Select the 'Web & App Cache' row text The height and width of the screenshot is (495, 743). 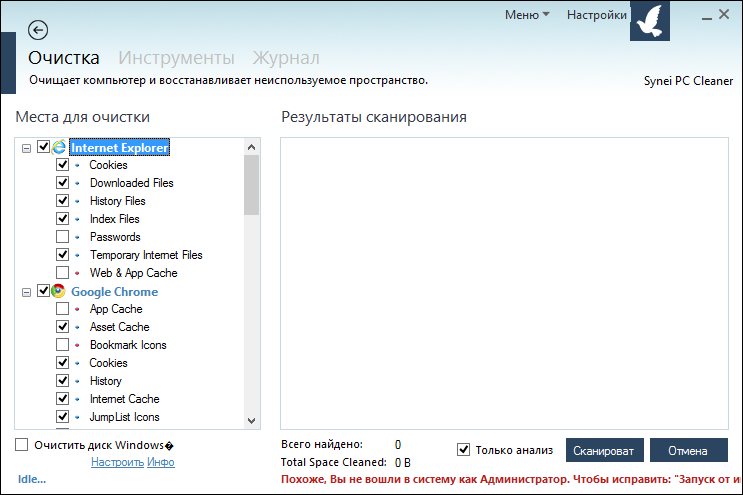pos(134,273)
